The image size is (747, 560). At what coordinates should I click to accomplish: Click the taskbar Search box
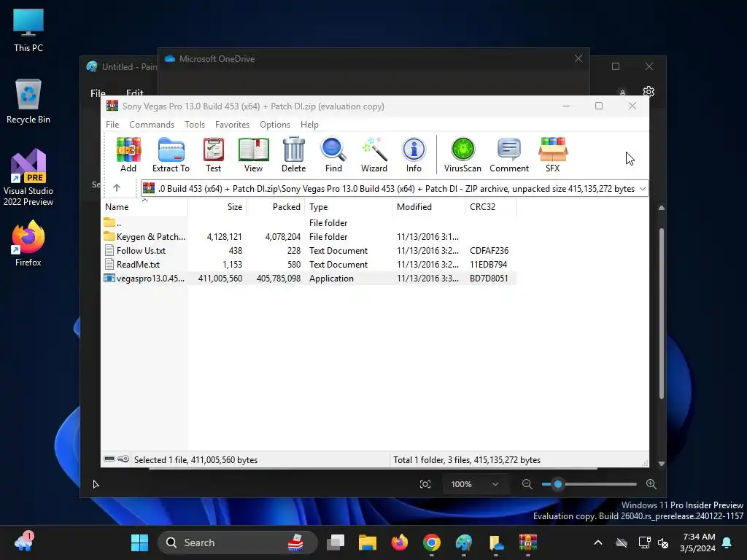(x=237, y=542)
